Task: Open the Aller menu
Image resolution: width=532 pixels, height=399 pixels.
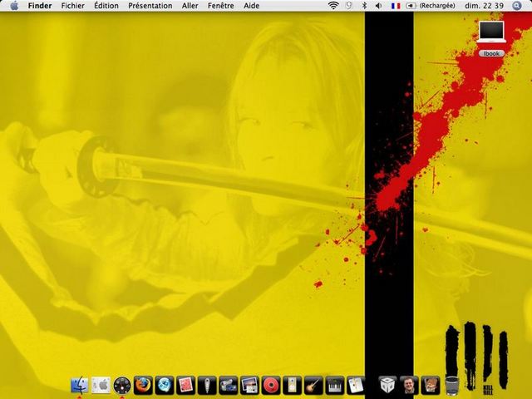Action: (x=190, y=6)
